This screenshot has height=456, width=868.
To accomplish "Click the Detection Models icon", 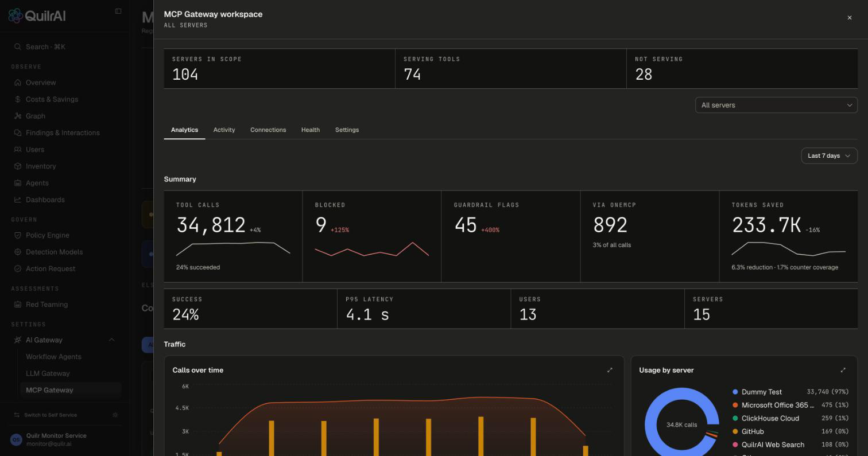I will 18,252.
